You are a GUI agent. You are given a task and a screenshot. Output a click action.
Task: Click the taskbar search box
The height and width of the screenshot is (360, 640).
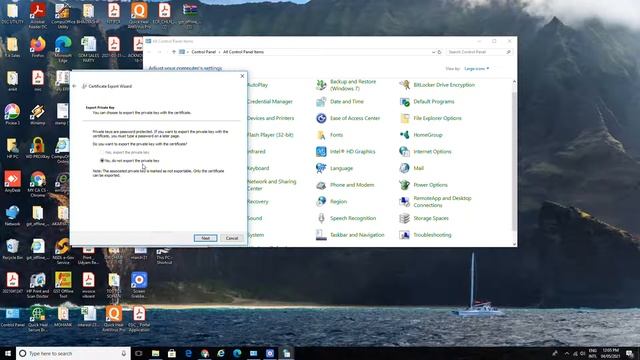73,353
